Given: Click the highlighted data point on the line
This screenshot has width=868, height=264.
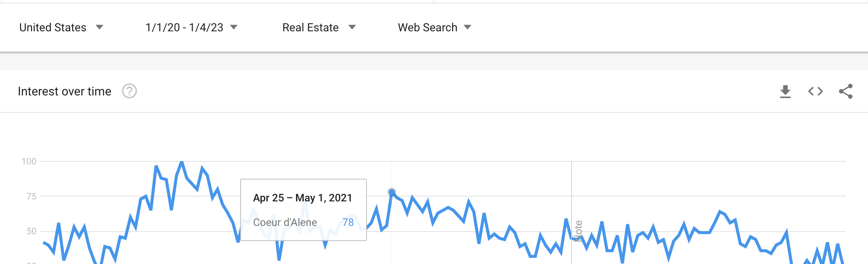Looking at the screenshot, I should click(392, 192).
